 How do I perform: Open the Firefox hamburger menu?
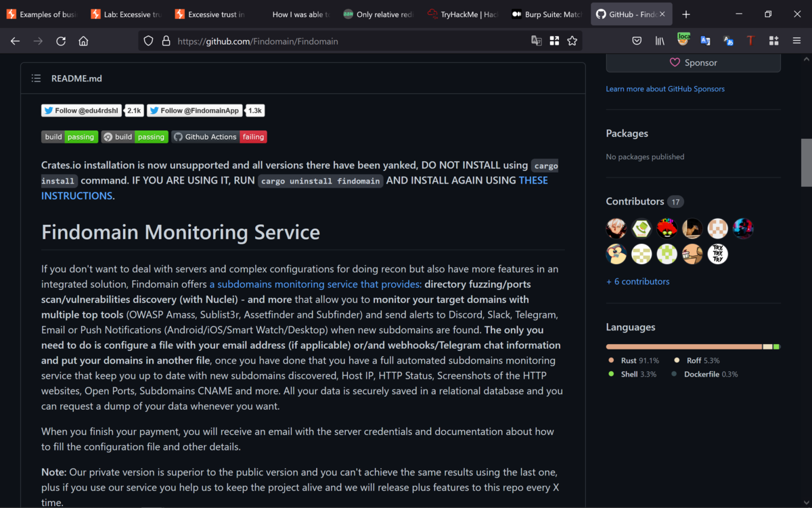pos(796,41)
